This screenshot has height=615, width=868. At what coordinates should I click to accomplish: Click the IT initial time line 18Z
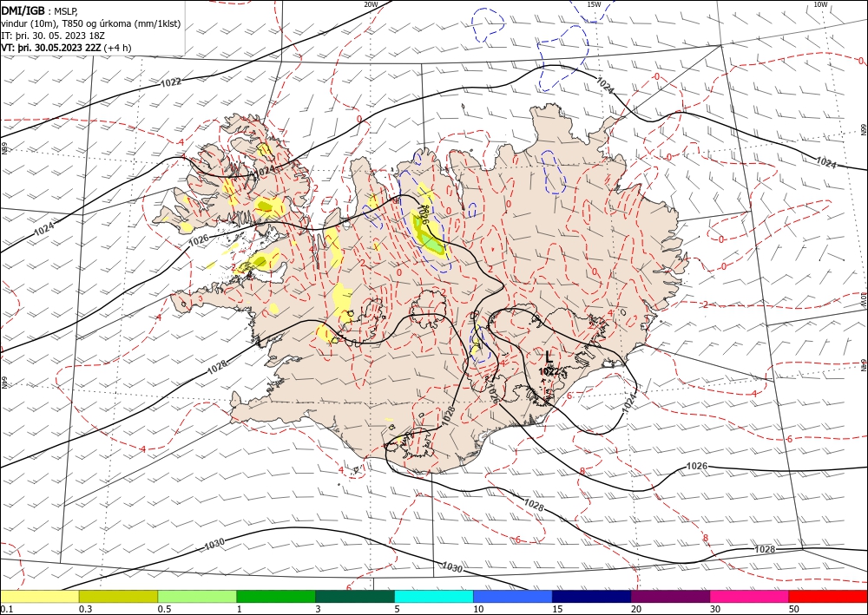53,36
